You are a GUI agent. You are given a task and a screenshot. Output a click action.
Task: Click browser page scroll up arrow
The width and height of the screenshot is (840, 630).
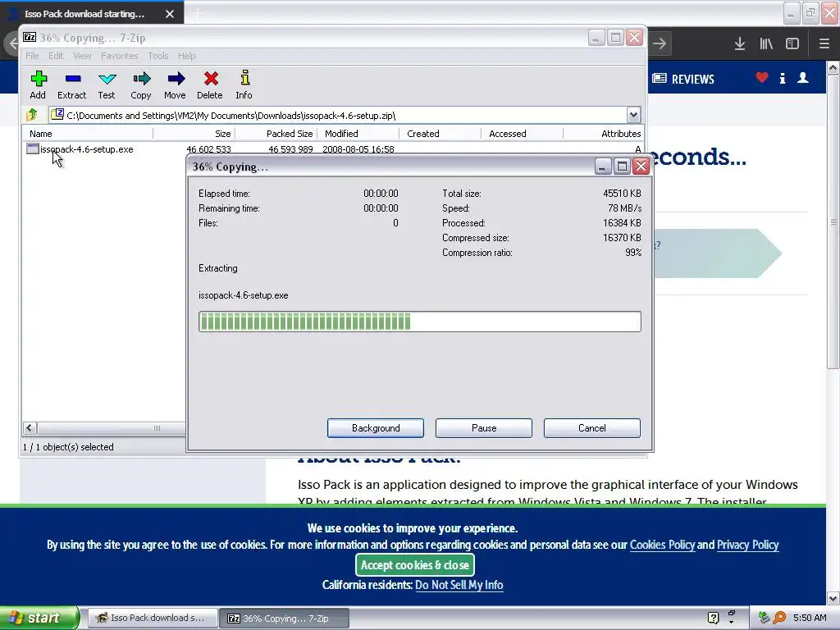point(833,67)
